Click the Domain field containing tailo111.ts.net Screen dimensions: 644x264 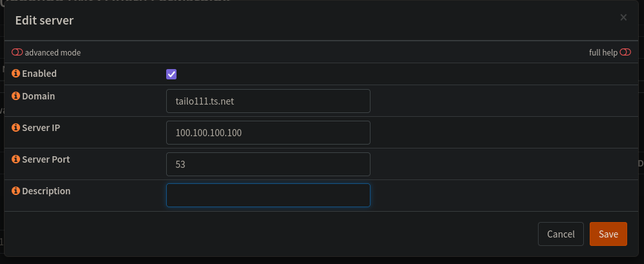[268, 101]
